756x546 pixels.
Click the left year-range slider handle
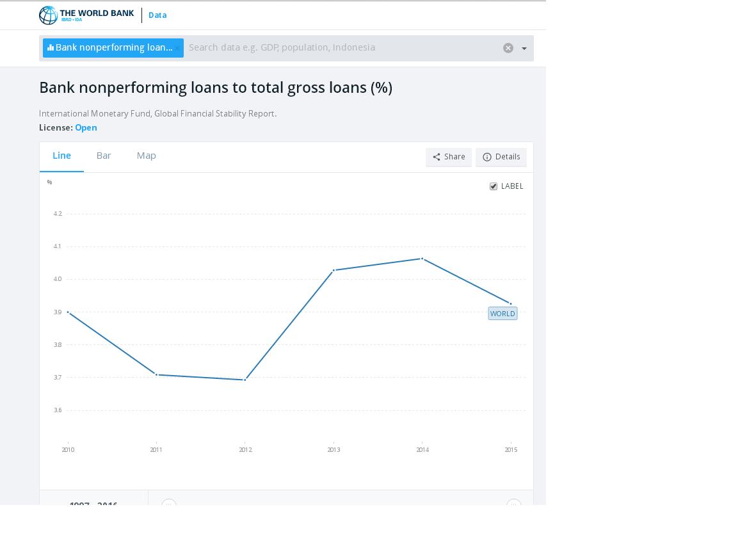pyautogui.click(x=168, y=504)
